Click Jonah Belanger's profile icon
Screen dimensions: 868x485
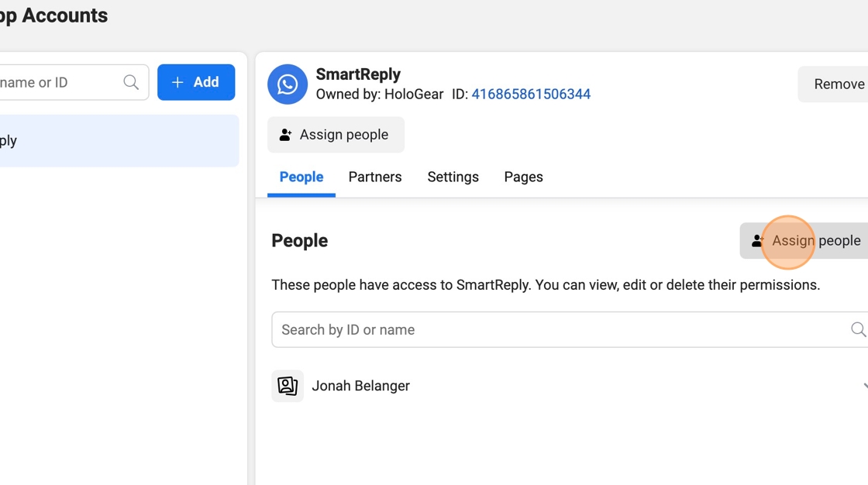(x=288, y=386)
